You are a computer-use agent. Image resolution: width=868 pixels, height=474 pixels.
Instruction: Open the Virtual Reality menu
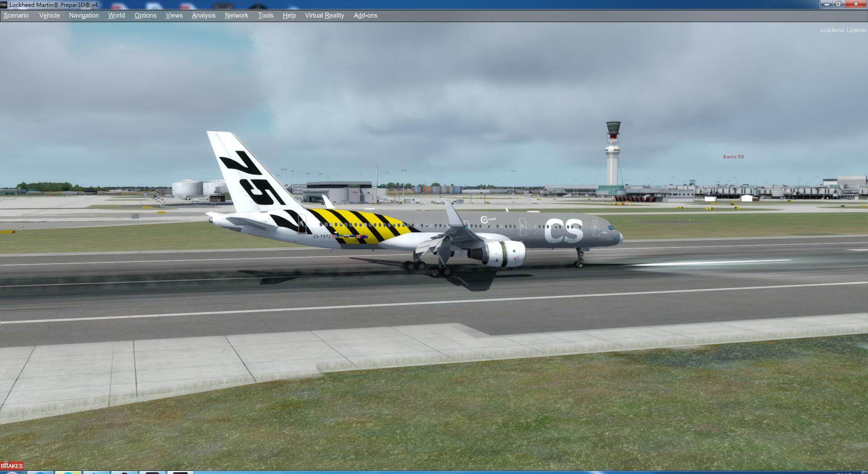point(324,15)
